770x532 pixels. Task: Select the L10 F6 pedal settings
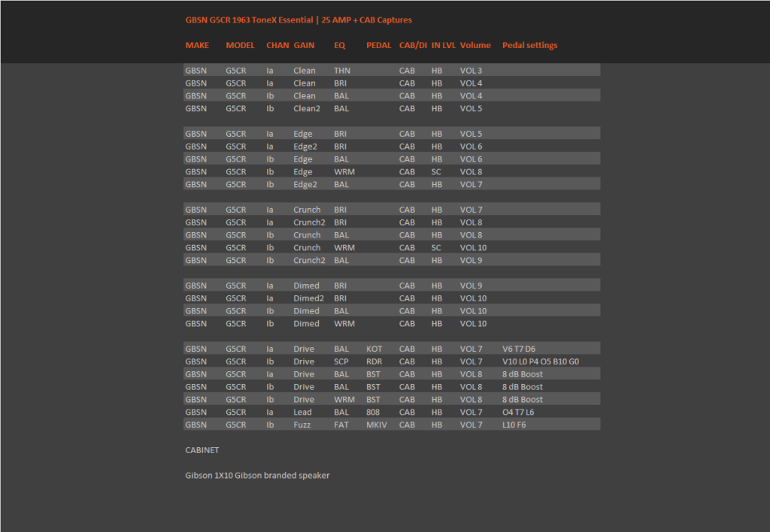click(514, 425)
